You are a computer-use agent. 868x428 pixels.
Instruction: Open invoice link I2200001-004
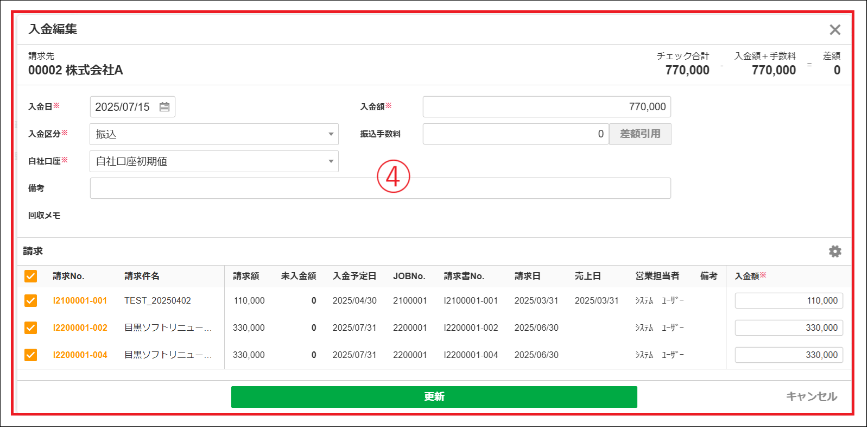80,355
